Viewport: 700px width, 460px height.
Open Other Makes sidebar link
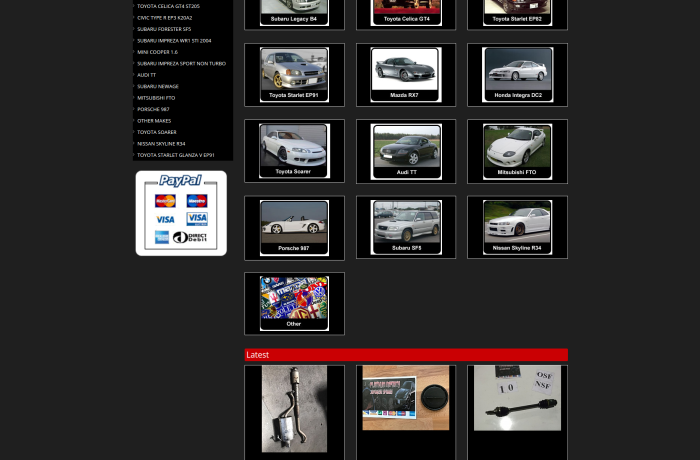(x=154, y=121)
